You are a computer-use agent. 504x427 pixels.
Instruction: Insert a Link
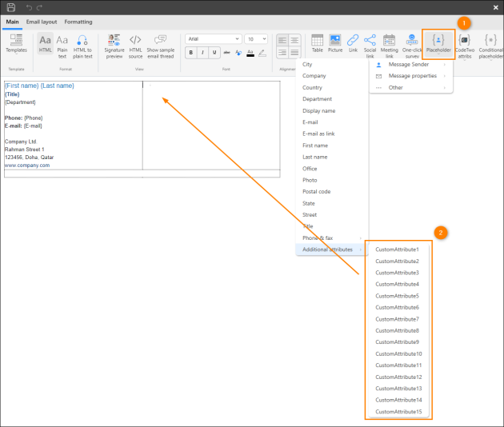coord(353,43)
